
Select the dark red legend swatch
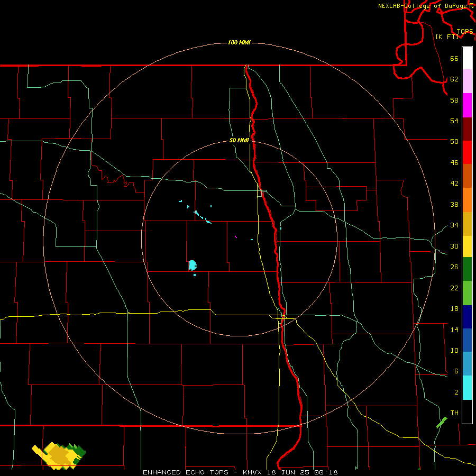tap(467, 129)
